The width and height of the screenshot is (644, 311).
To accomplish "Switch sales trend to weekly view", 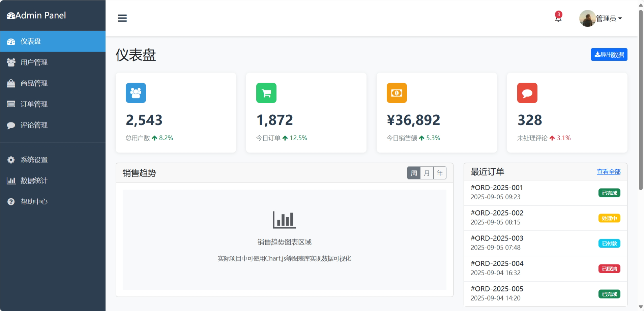I will (x=414, y=173).
